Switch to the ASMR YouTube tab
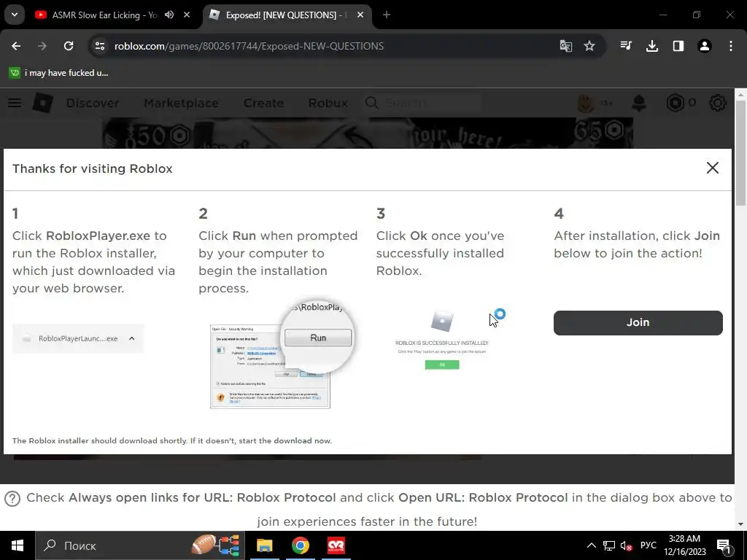 (112, 15)
